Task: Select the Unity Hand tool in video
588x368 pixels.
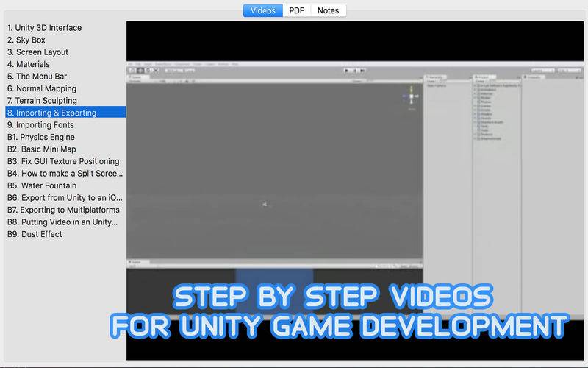Action: [x=132, y=70]
